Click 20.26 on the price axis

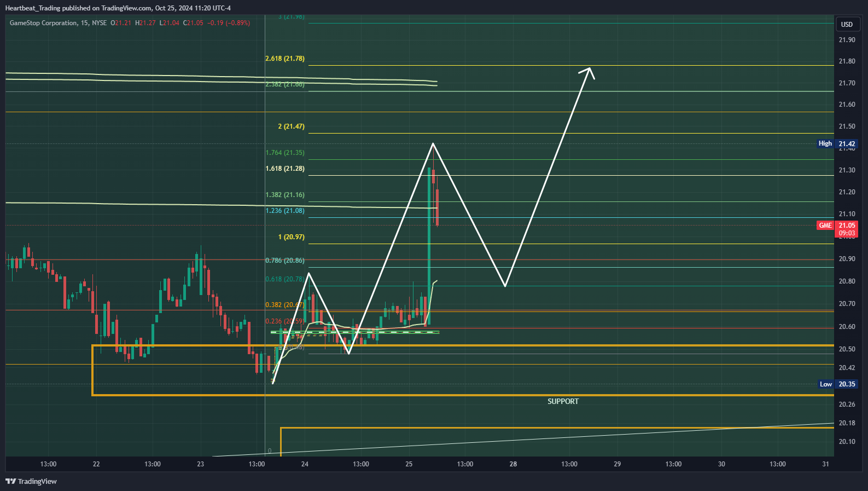point(847,405)
